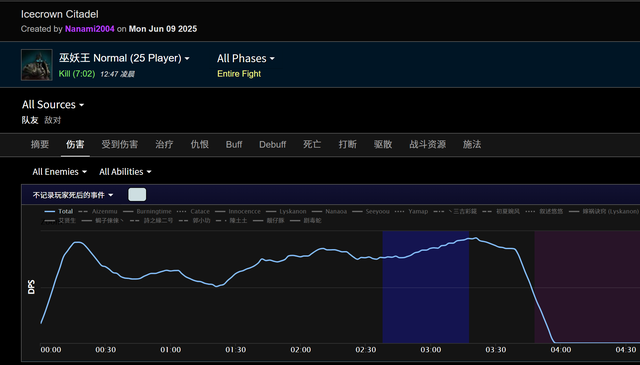This screenshot has height=365, width=640.
Task: Toggle Lyskanon line in chart legend
Action: tap(286, 211)
